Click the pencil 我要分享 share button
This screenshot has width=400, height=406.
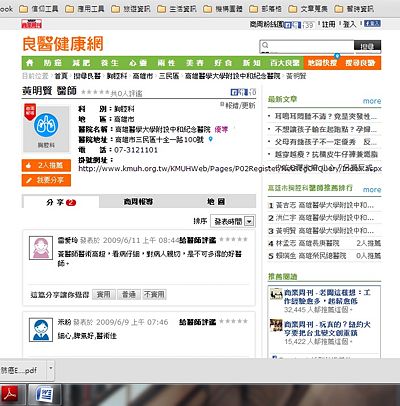point(46,180)
